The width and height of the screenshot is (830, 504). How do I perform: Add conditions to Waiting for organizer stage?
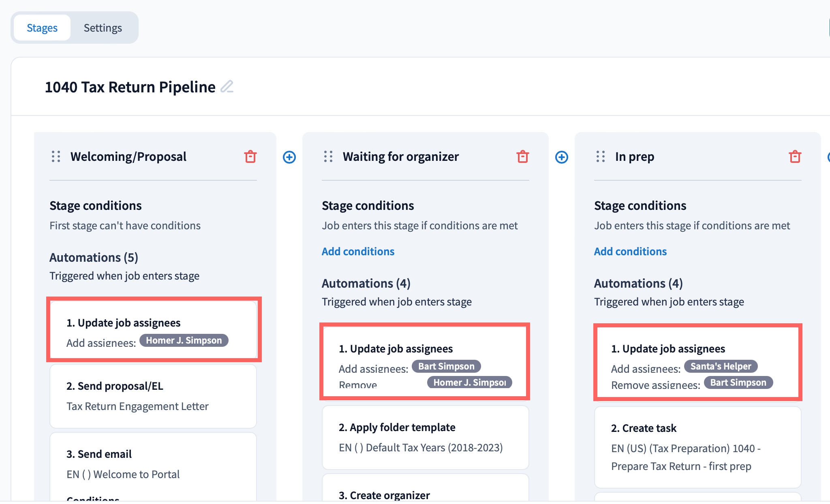pyautogui.click(x=358, y=252)
